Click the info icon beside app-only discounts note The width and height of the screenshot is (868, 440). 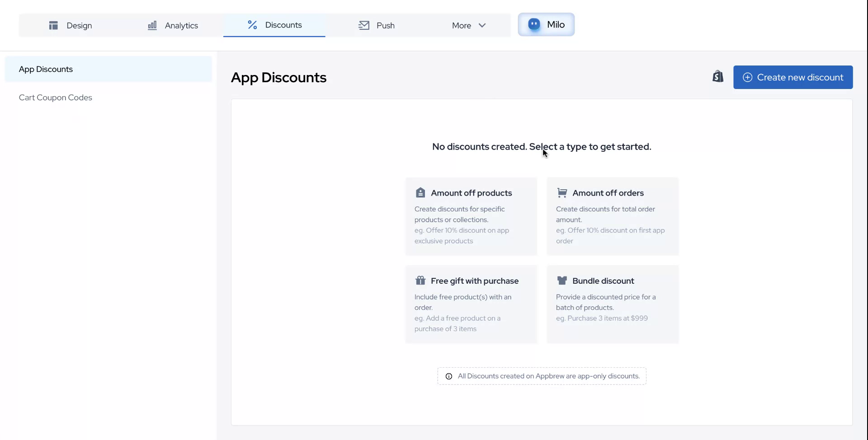click(x=448, y=376)
